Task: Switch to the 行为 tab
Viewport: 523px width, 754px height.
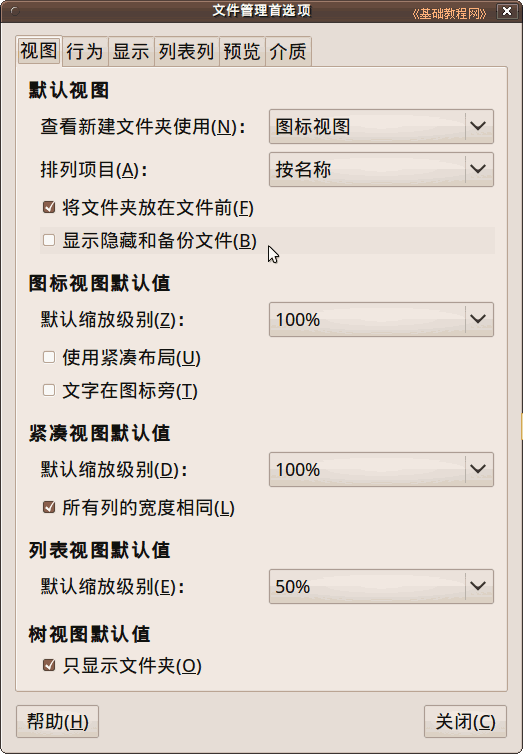Action: click(85, 51)
